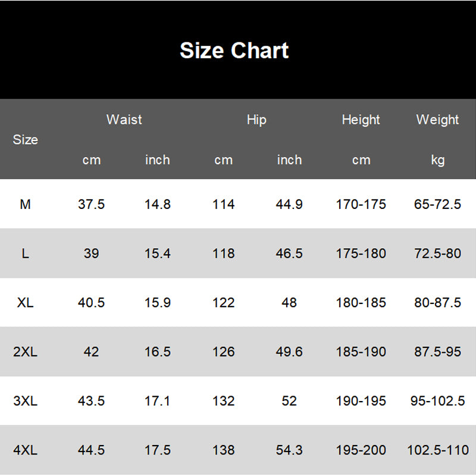Select the 4XL size row label
The height and width of the screenshot is (476, 476).
tap(25, 450)
